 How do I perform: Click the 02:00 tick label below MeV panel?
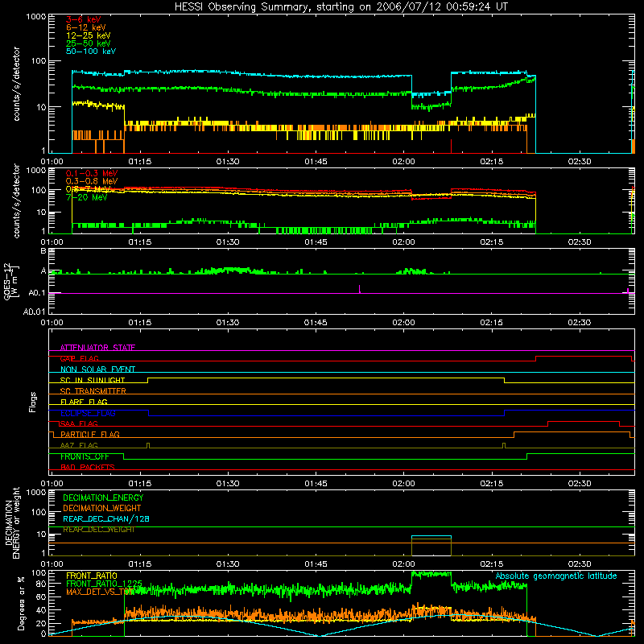pyautogui.click(x=403, y=242)
